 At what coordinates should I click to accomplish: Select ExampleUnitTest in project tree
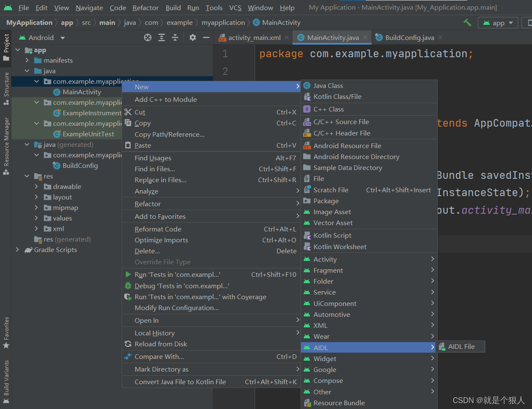point(88,134)
